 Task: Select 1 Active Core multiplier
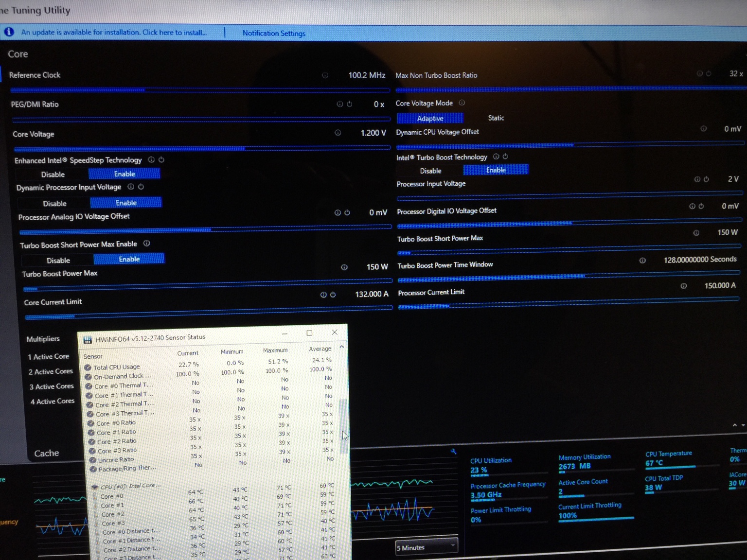click(48, 357)
